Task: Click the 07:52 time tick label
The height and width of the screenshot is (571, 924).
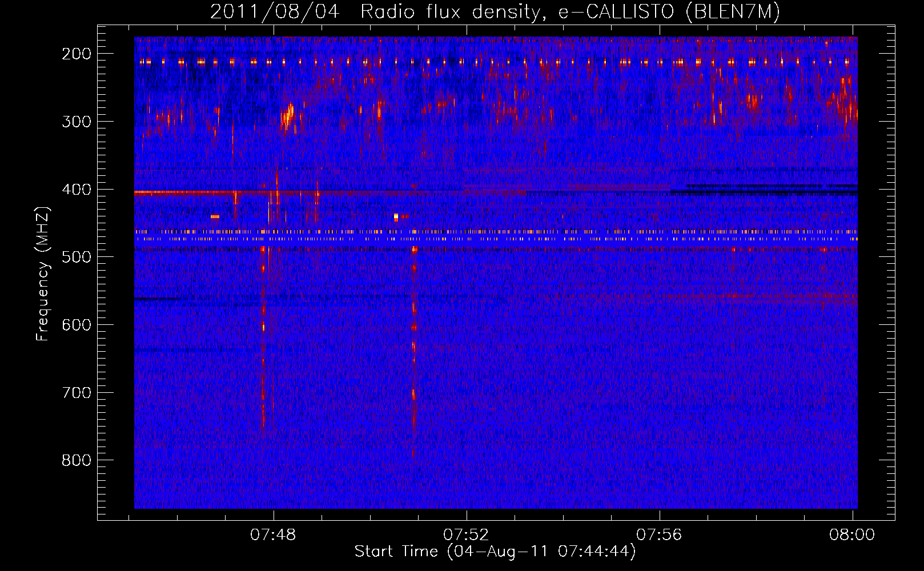Action: (x=467, y=535)
